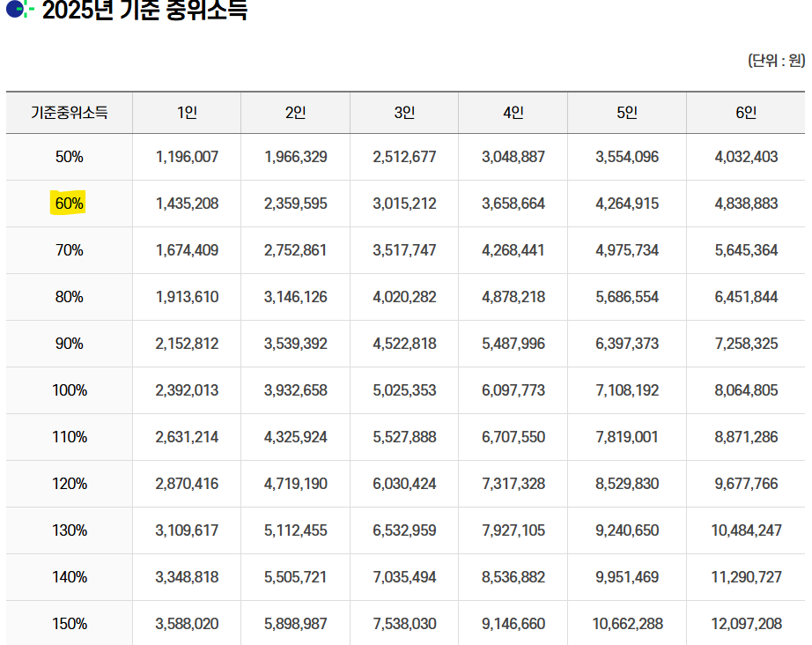The image size is (812, 645).
Task: Click the value 6,030,424
Action: tap(404, 484)
